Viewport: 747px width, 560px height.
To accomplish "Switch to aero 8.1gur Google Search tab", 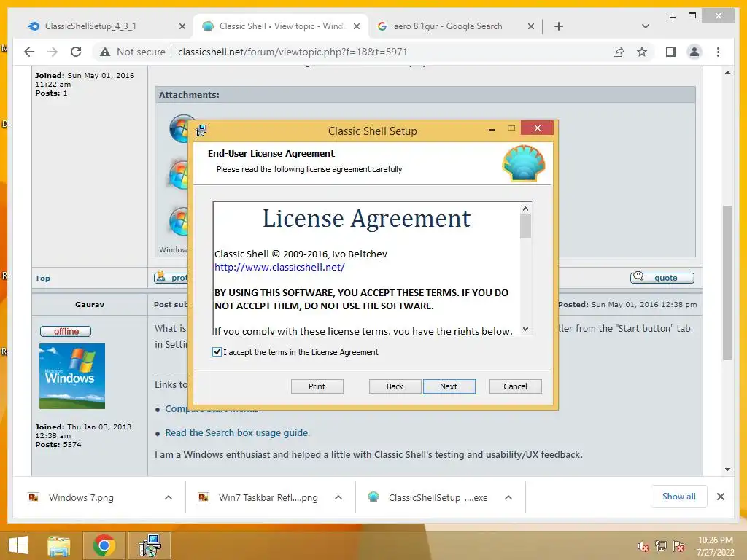I will [448, 26].
